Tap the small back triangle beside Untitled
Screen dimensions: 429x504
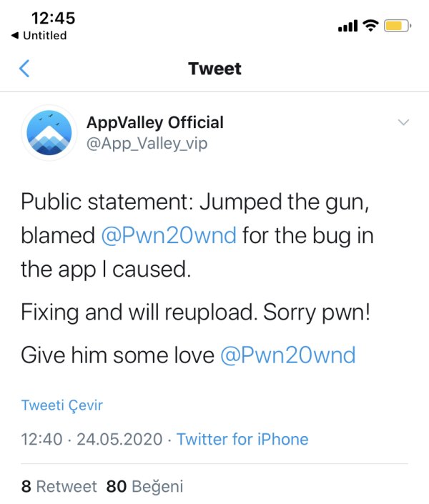15,36
